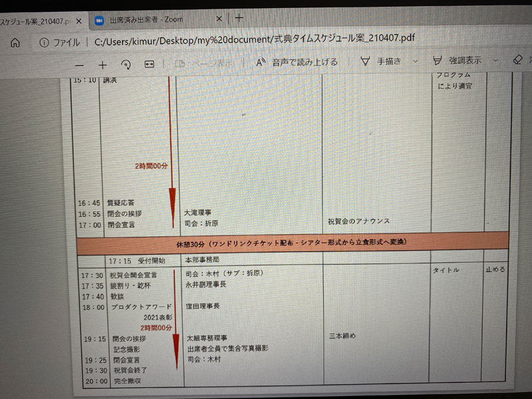This screenshot has width=532, height=399.
Task: Open a new browser tab
Action: [239, 18]
